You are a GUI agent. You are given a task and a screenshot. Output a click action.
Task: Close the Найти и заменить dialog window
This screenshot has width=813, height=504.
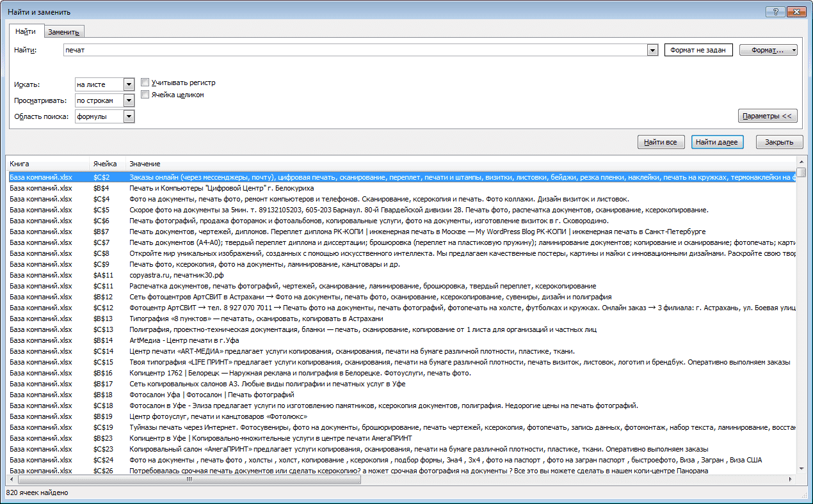coord(796,12)
